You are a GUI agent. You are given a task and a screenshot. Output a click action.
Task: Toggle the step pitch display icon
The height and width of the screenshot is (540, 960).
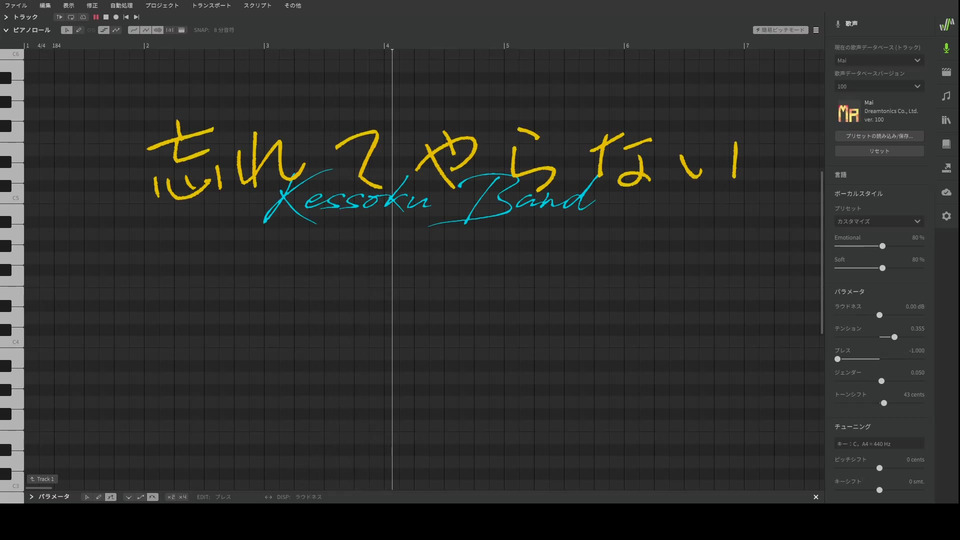click(103, 30)
